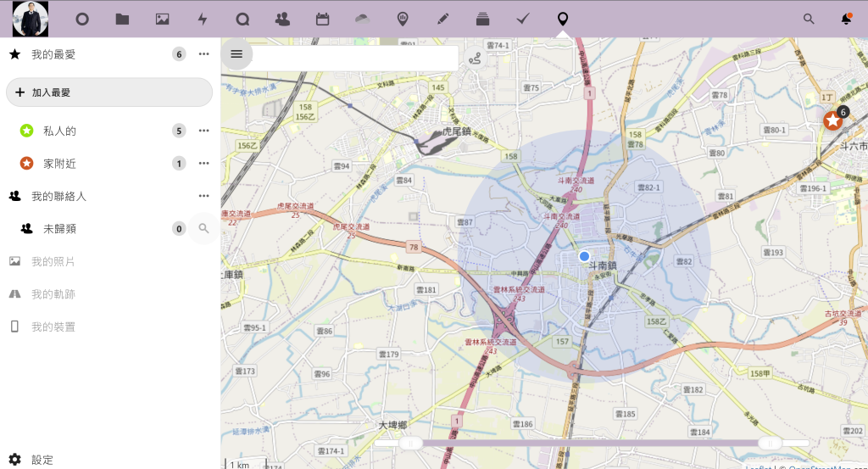Viewport: 868px width, 469px height.
Task: Open the Talk chat app
Action: [242, 20]
